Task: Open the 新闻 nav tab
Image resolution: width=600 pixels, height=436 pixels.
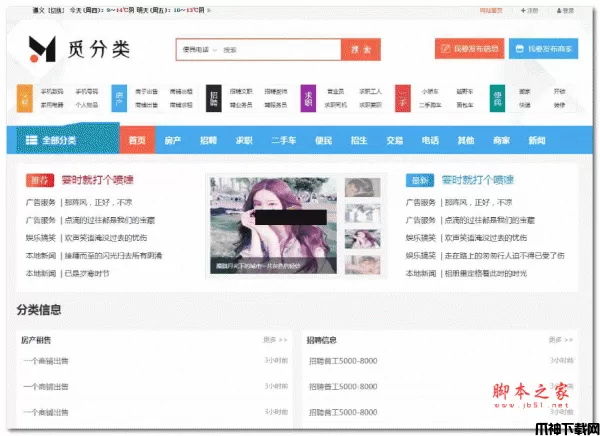Action: coord(537,140)
